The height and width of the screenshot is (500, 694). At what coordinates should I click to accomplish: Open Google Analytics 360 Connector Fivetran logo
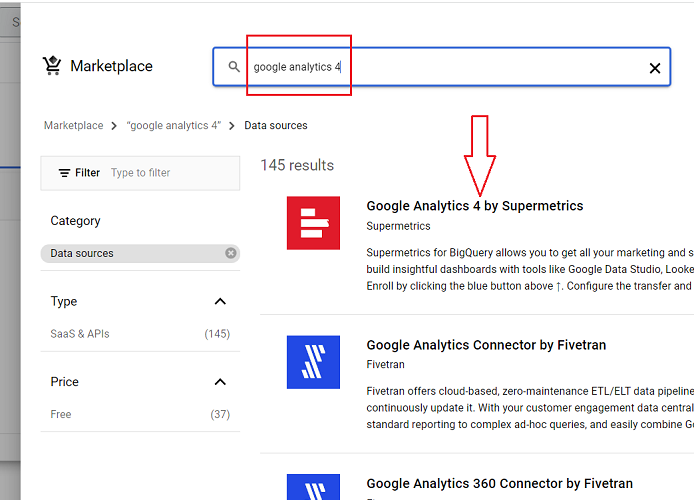(313, 487)
